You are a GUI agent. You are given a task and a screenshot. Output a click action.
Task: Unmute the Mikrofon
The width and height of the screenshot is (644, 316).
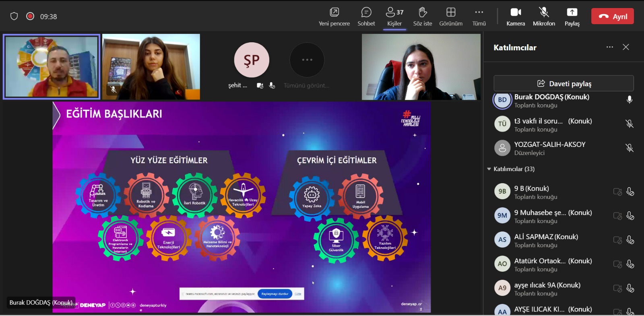544,17
